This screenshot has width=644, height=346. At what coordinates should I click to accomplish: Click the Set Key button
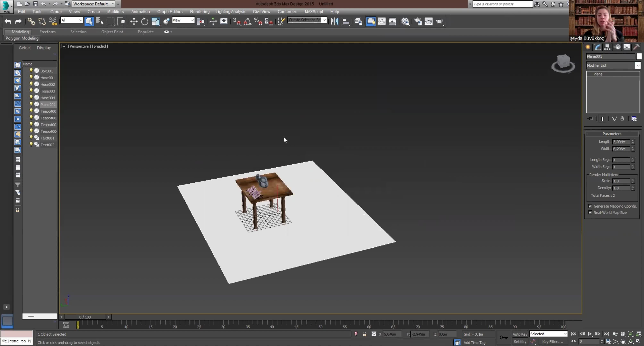(x=520, y=342)
